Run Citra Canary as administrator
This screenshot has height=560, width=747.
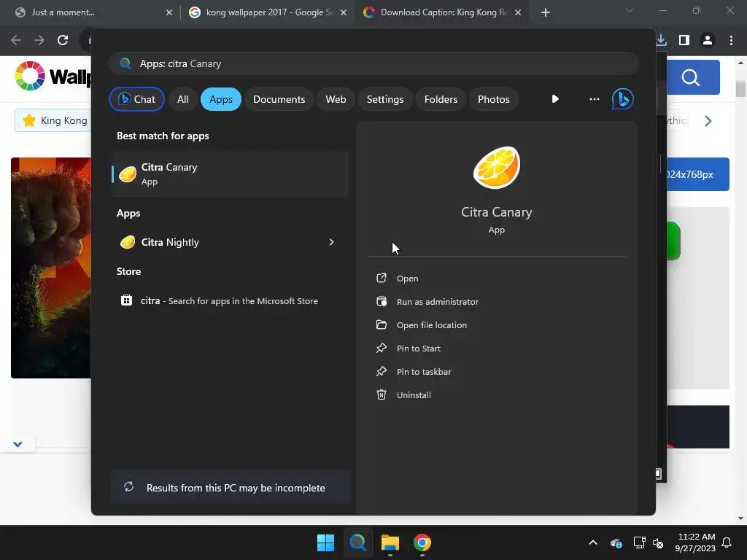[438, 301]
